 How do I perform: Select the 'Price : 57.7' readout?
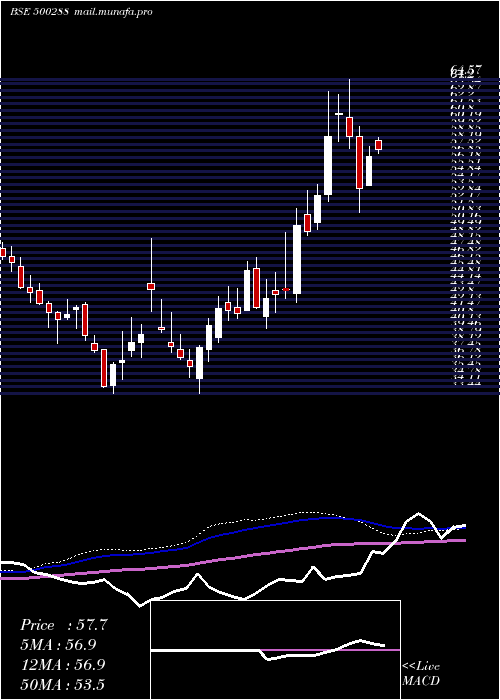(64, 625)
